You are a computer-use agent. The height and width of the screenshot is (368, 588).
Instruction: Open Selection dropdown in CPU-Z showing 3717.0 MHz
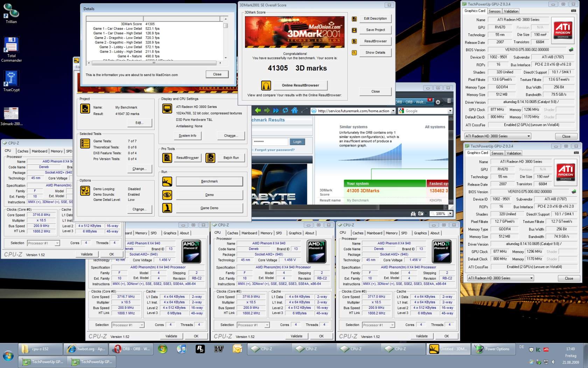378,325
